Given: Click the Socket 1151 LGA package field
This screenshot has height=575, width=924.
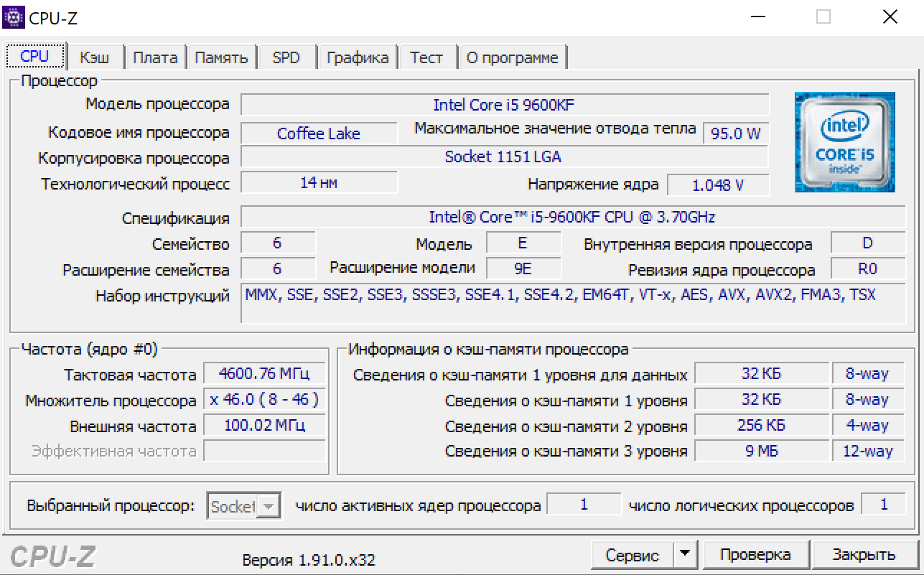Looking at the screenshot, I should pyautogui.click(x=505, y=156).
